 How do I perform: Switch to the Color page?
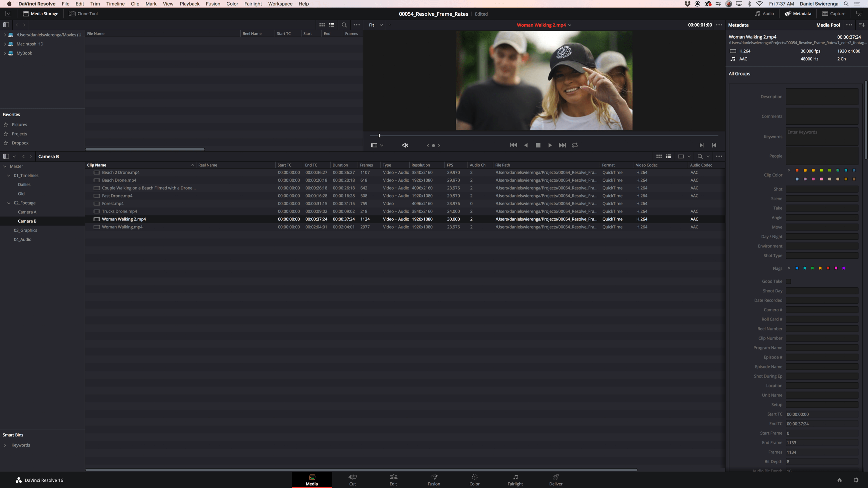[474, 480]
